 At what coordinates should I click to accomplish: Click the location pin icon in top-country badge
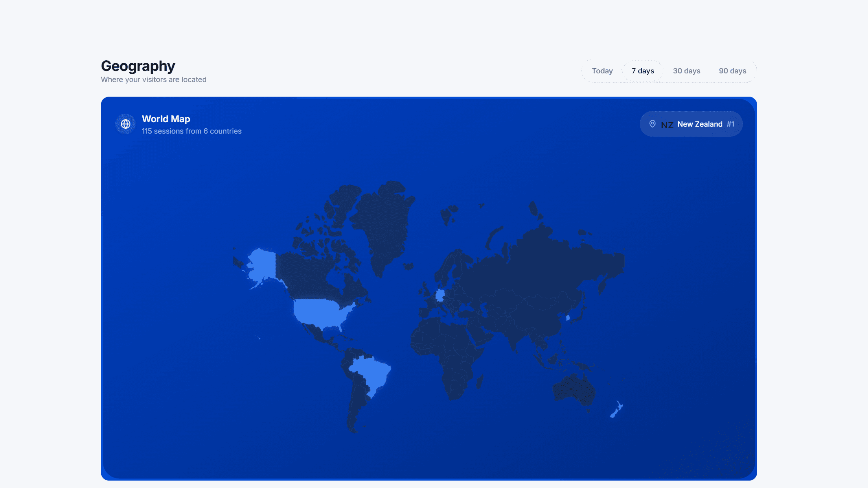click(652, 124)
